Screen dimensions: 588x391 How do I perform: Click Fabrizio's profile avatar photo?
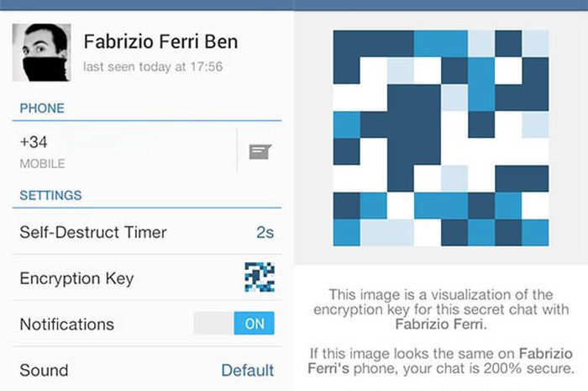click(41, 52)
